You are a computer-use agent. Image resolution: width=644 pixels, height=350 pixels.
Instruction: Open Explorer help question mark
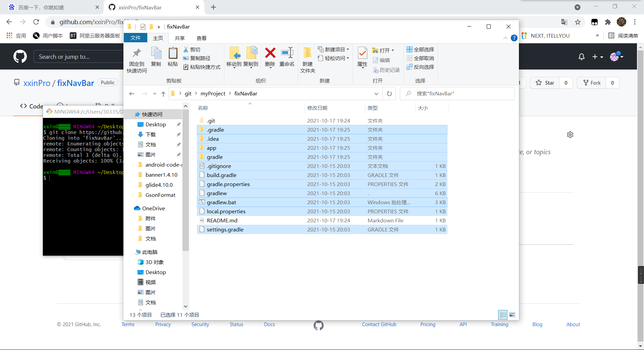[514, 38]
